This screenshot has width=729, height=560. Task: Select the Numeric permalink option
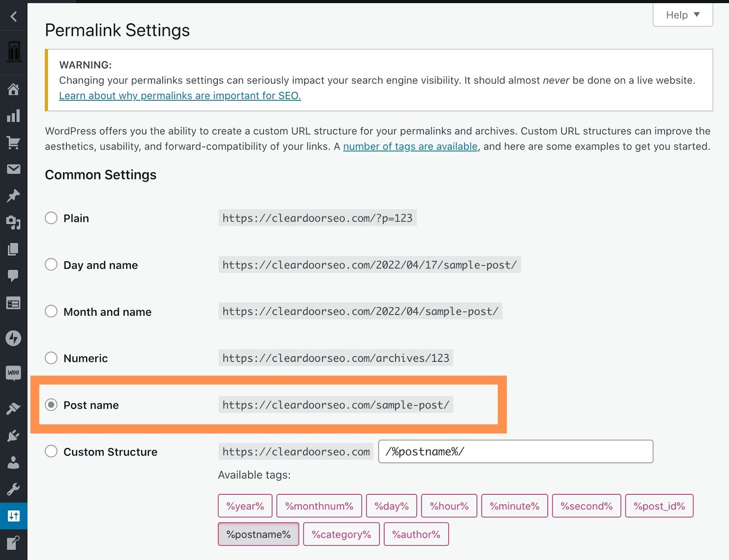click(51, 358)
